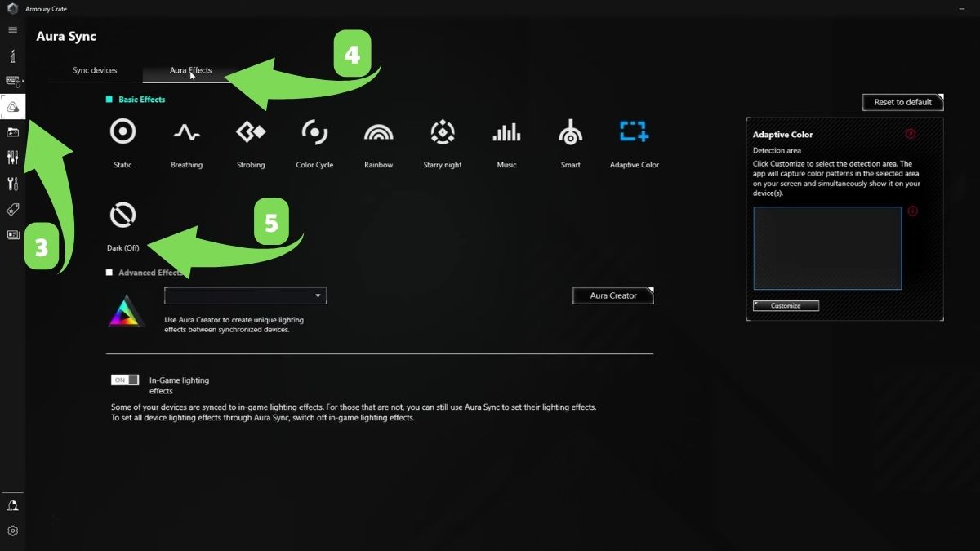Expand the Advanced Effects dropdown list

245,295
